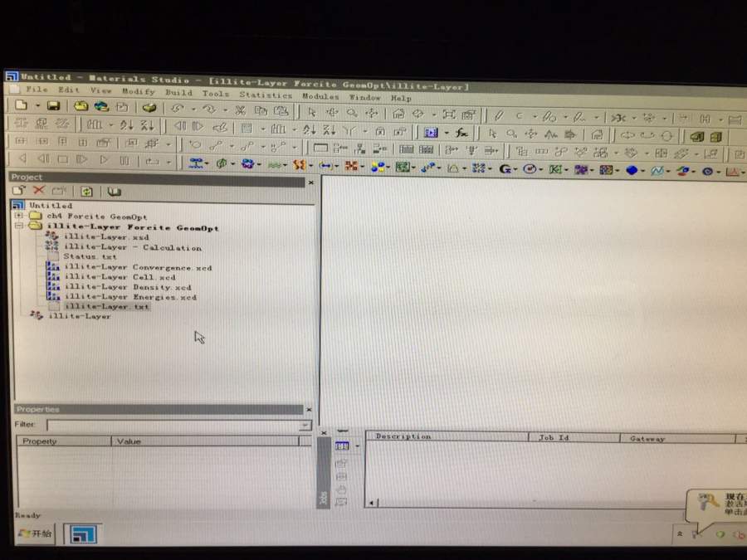747x560 pixels.
Task: Open the Redo history dropdown arrow
Action: point(225,110)
